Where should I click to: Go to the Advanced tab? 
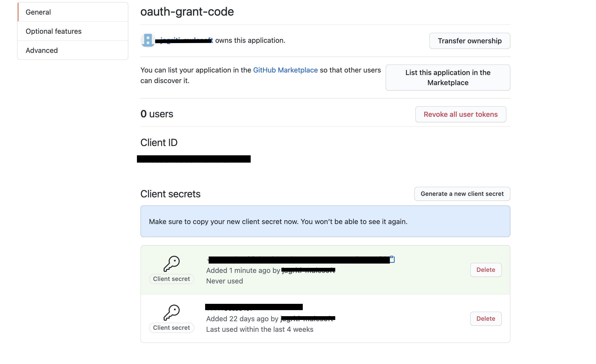coord(42,50)
